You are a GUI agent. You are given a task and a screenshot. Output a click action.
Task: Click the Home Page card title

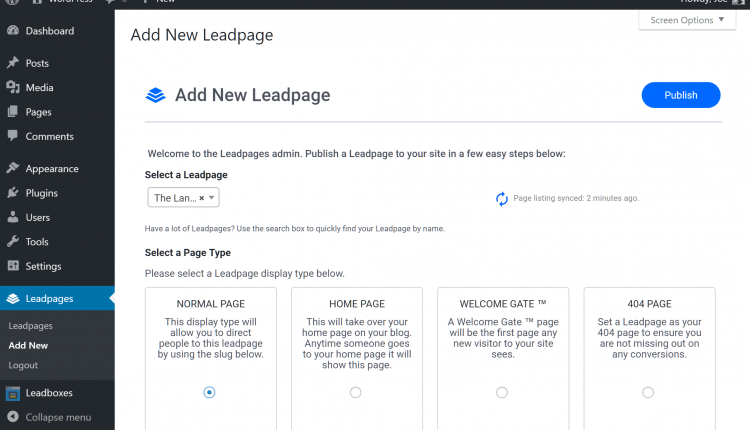click(357, 304)
